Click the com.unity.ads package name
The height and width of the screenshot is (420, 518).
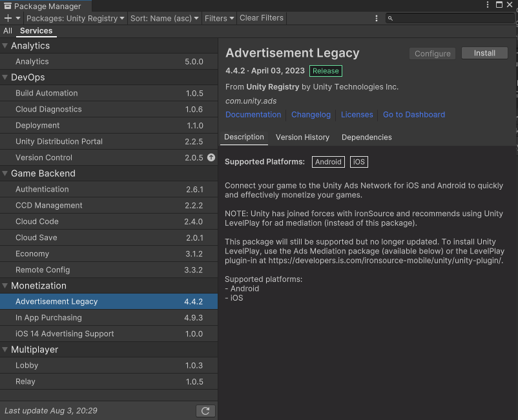[x=251, y=101]
